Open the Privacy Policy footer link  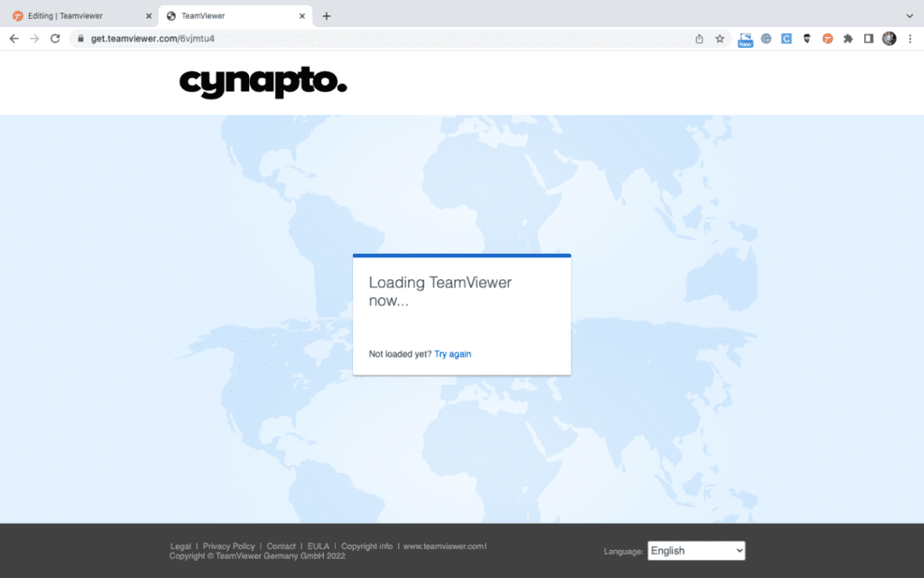point(228,546)
